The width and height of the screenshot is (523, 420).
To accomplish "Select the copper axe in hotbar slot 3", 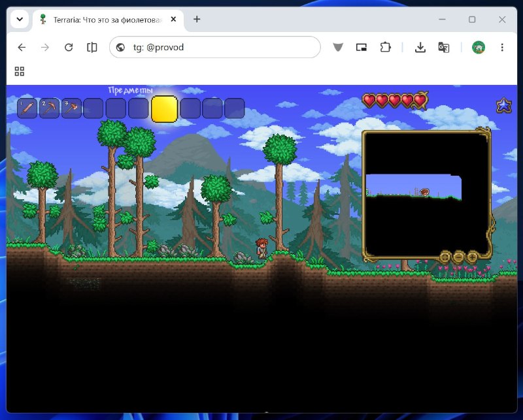I will pos(71,108).
